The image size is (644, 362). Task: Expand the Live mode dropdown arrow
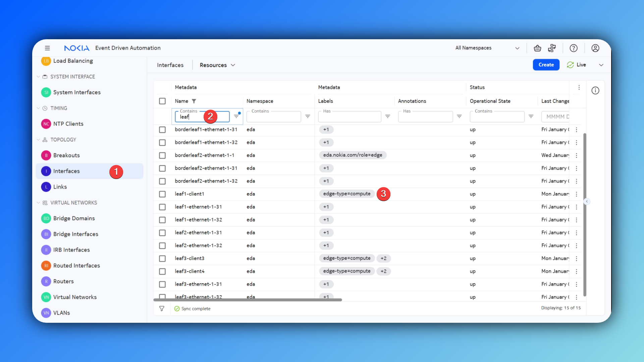point(601,65)
